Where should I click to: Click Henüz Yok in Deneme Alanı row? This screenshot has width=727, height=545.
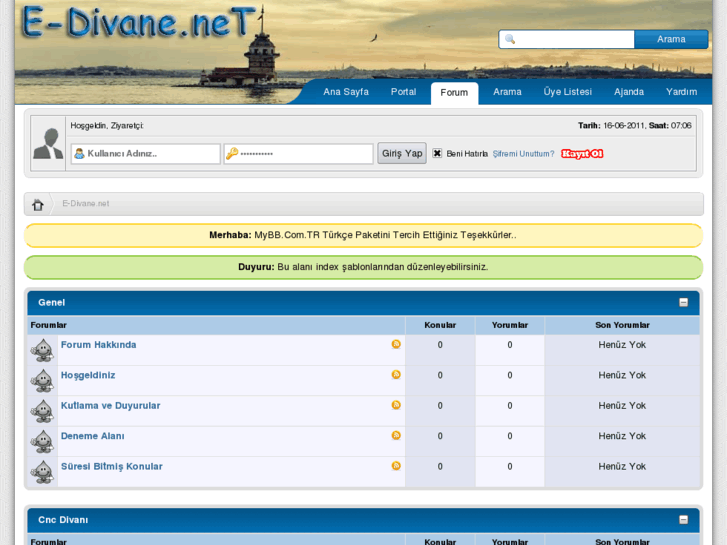pyautogui.click(x=622, y=436)
